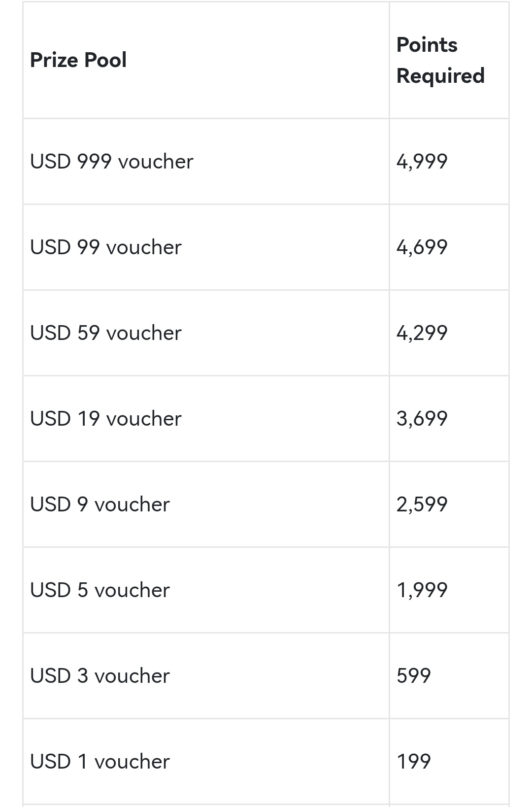Image resolution: width=532 pixels, height=807 pixels.
Task: Click the 2,599 points value
Action: 422,504
